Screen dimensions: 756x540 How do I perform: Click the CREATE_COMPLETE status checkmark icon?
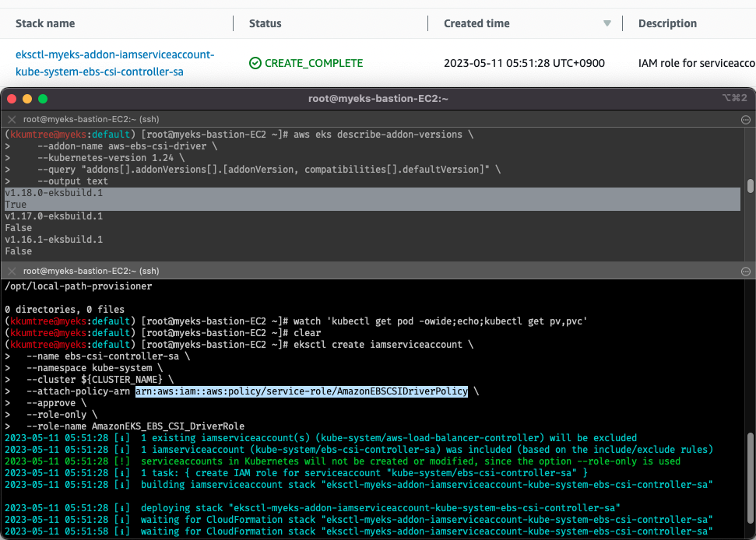[255, 63]
